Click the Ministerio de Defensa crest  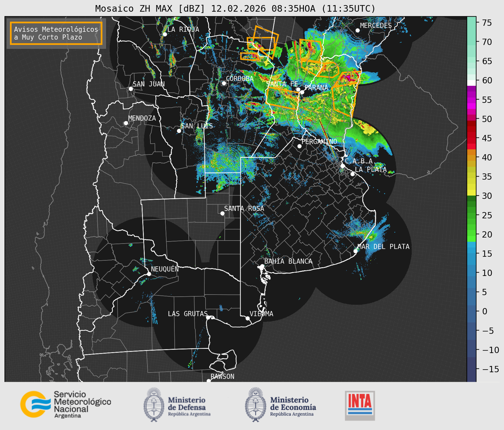pyautogui.click(x=154, y=405)
